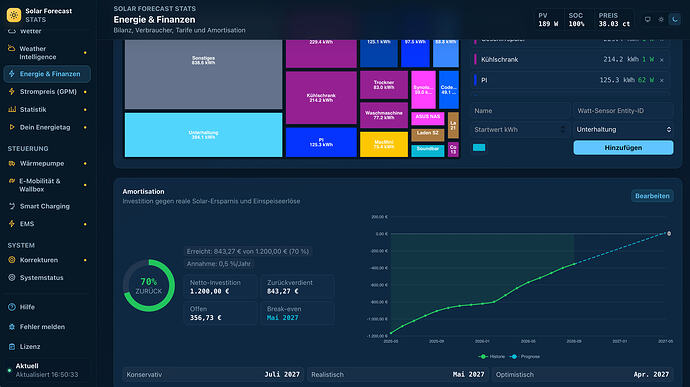Switch to system theme with monitor icon
Screen dimensions: 690x387
click(647, 19)
